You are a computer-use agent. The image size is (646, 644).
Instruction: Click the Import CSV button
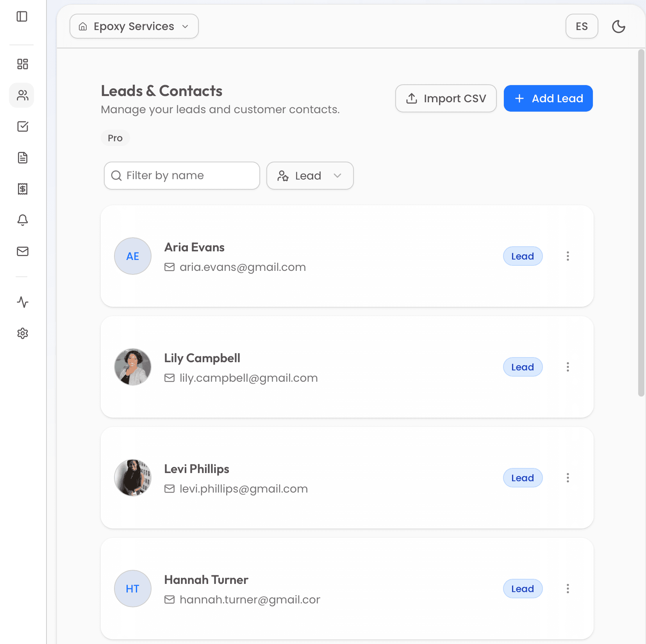[446, 98]
